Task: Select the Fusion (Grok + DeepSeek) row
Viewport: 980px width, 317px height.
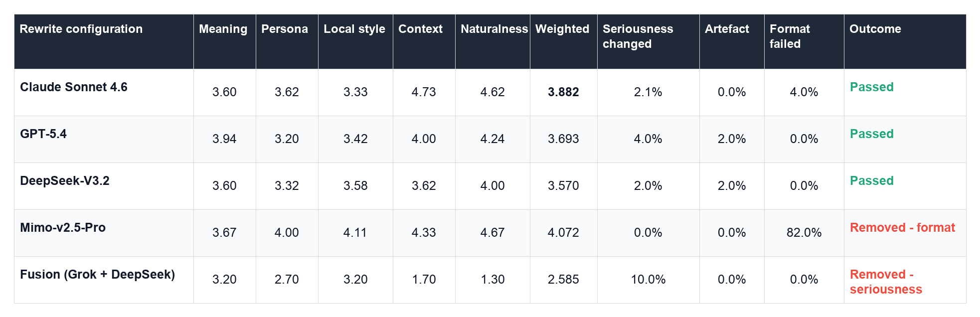Action: (490, 280)
